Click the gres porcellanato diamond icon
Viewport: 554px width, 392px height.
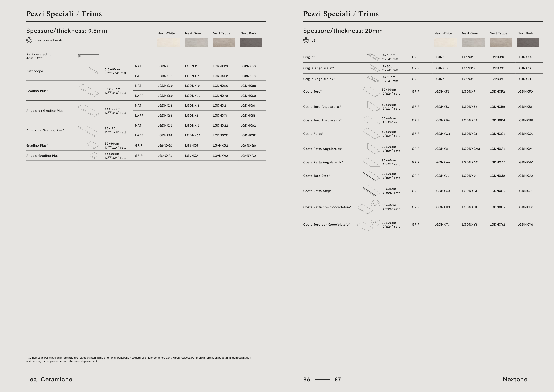pyautogui.click(x=29, y=40)
